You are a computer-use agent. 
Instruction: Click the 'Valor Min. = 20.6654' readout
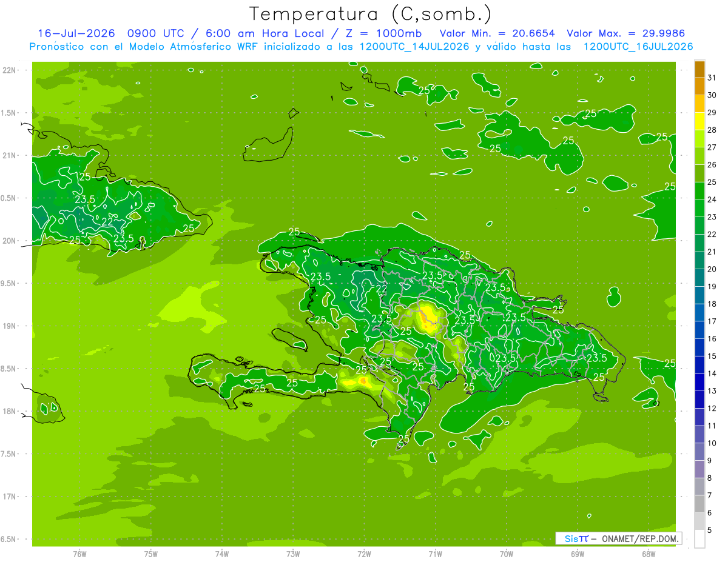496,33
